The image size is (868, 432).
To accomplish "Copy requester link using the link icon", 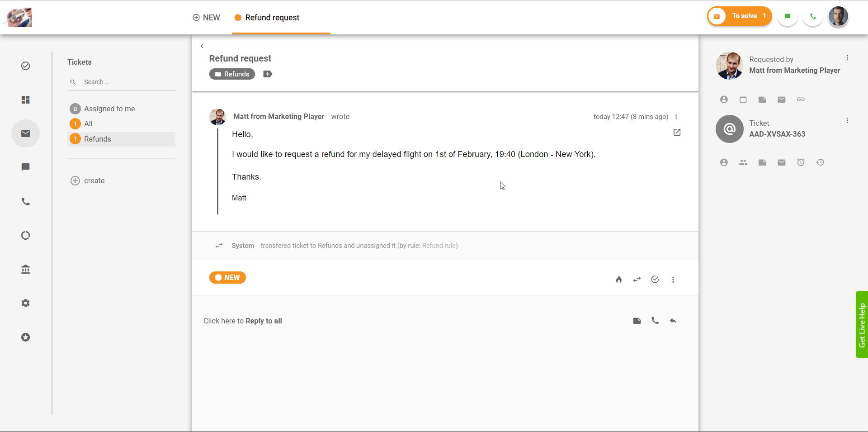I will [x=801, y=100].
